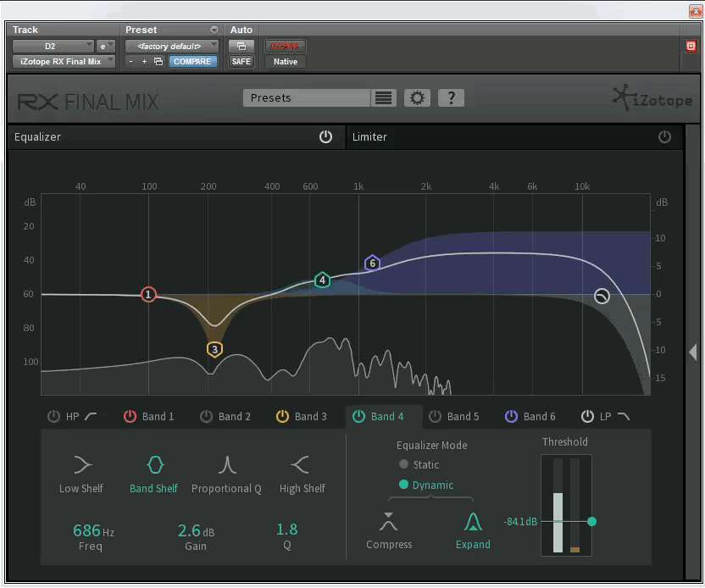Open the iZotope RX Final Mix plugin selector
The image size is (705, 588).
point(64,62)
